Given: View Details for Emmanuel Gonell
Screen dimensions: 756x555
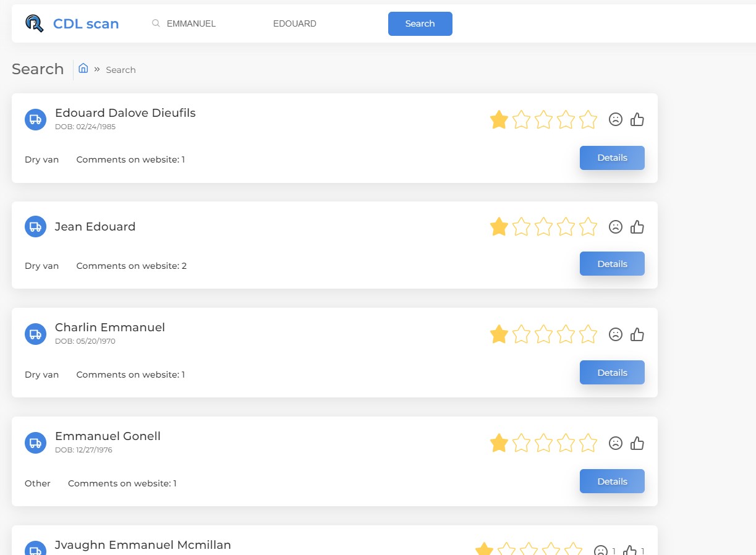Looking at the screenshot, I should (612, 481).
